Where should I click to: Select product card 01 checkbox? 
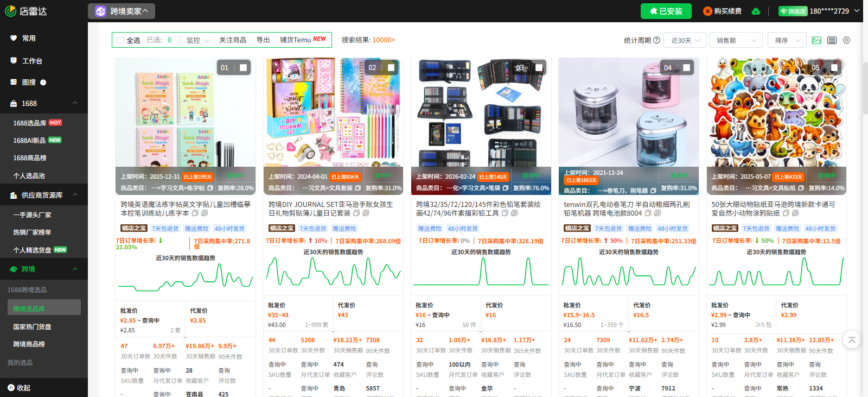(x=243, y=68)
